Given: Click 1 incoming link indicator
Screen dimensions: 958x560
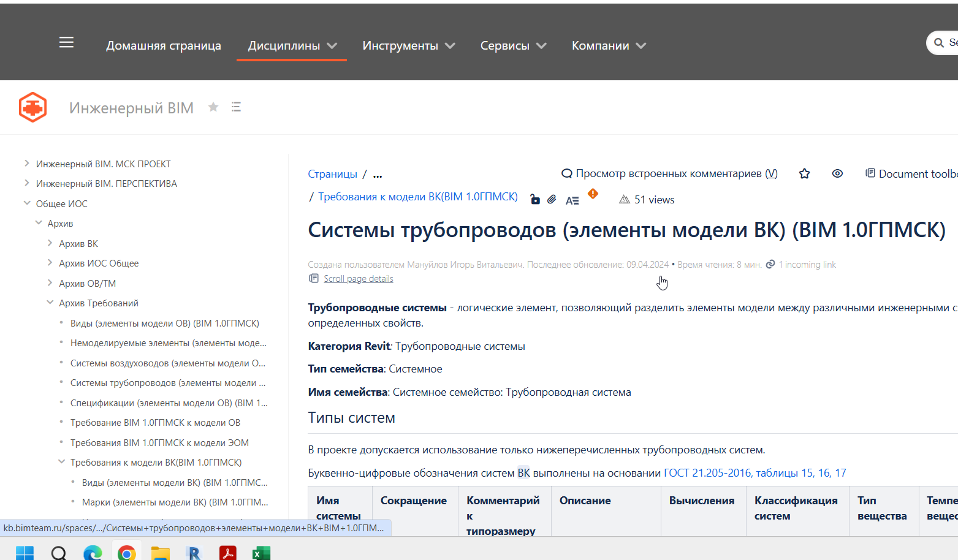Looking at the screenshot, I should (x=801, y=265).
